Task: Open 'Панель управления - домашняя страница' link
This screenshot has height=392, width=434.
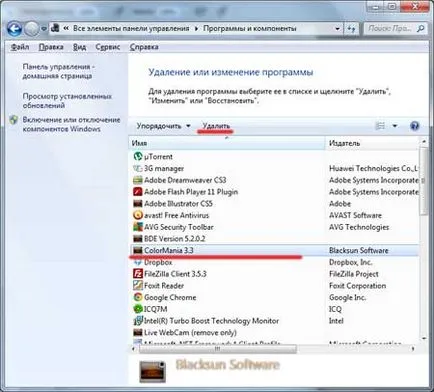Action: coord(59,71)
